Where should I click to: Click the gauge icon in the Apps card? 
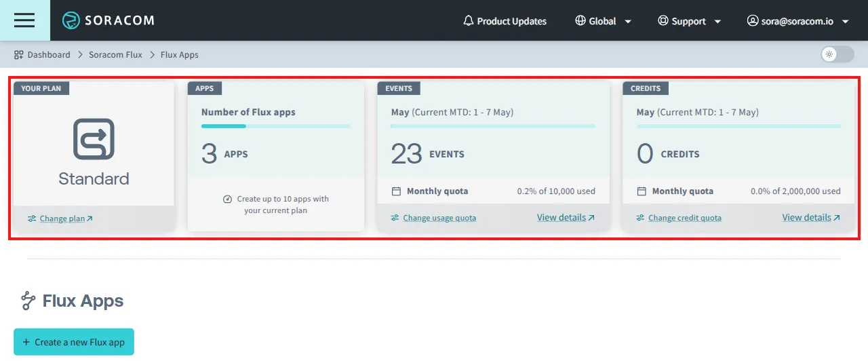228,199
